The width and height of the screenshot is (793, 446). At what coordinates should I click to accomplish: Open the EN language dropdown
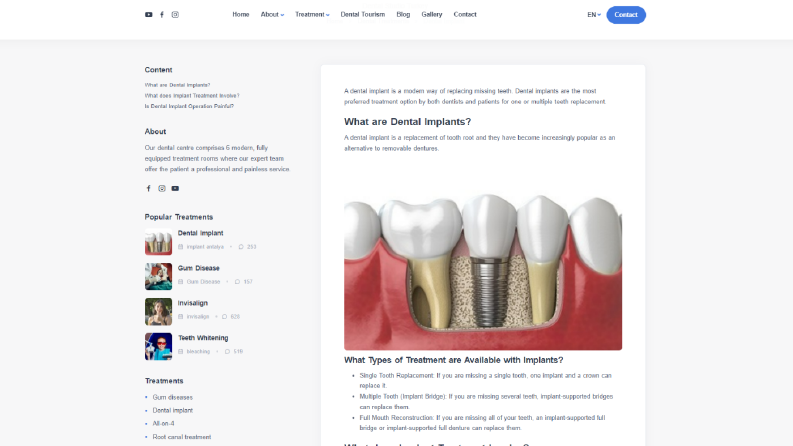point(594,15)
